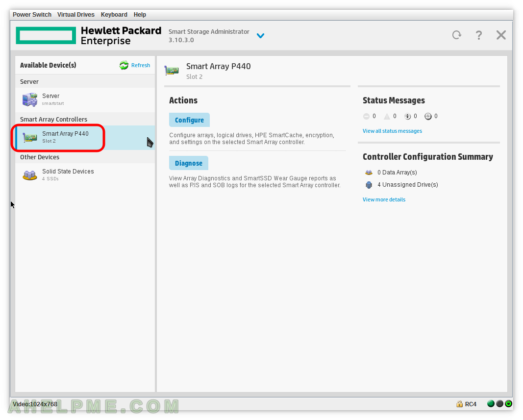Select the Server smartstart device icon
The width and height of the screenshot is (523, 420).
30,100
